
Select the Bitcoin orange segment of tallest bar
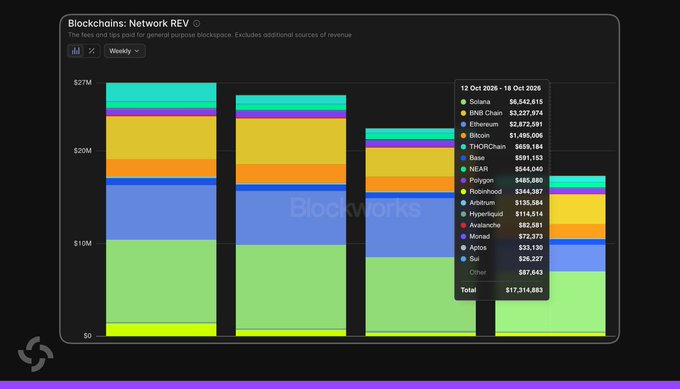point(161,168)
